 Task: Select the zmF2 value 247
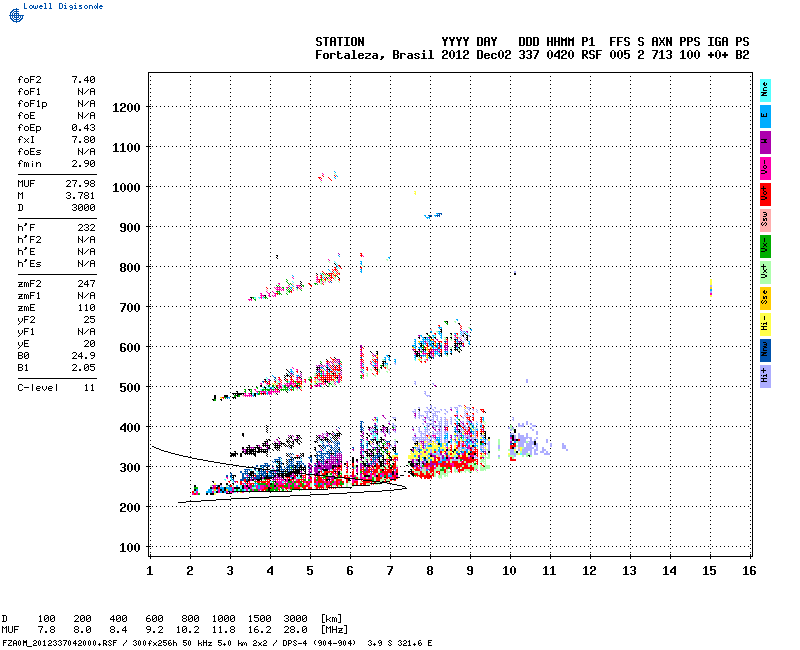87,284
